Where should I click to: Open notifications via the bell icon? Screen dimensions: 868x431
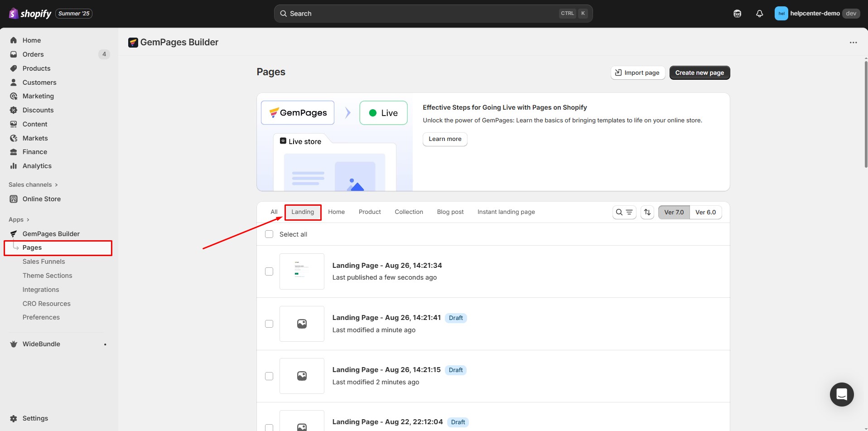pyautogui.click(x=759, y=13)
